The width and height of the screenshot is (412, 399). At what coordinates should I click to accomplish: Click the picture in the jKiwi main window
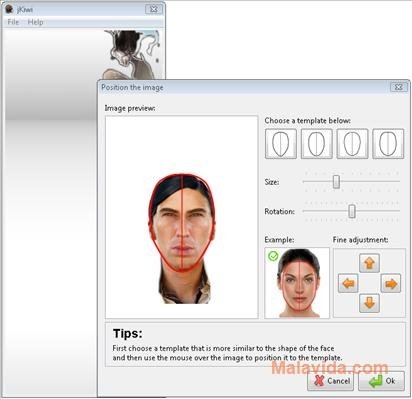132,55
